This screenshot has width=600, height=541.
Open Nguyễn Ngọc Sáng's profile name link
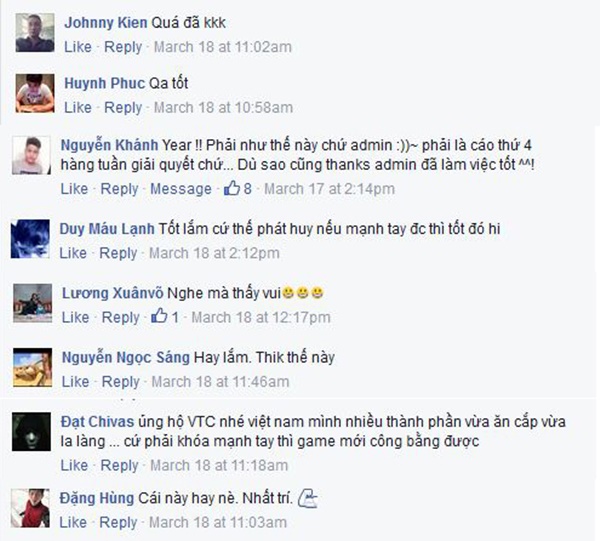pyautogui.click(x=126, y=357)
